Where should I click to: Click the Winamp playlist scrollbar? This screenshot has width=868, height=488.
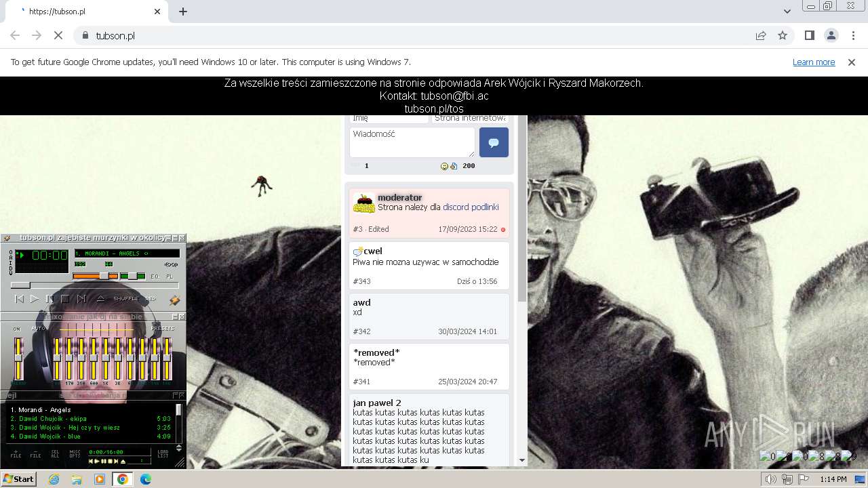(x=179, y=424)
